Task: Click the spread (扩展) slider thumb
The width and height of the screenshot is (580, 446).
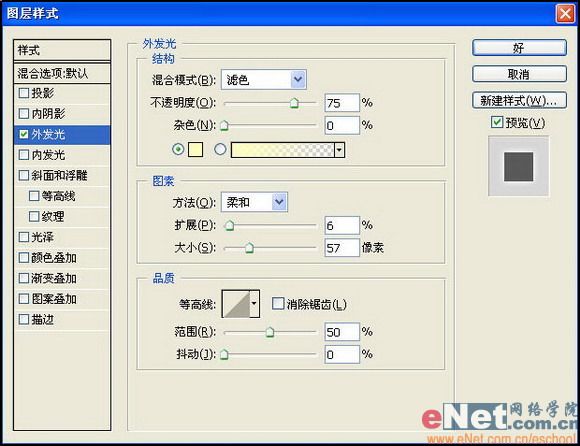Action: (x=229, y=225)
